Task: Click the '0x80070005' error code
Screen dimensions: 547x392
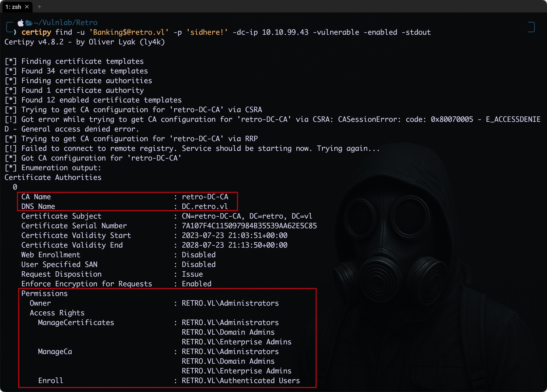Action: click(452, 119)
